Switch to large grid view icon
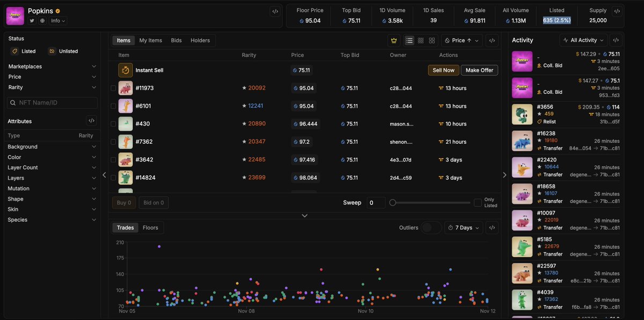Screen dimensions: 644x320 (432, 40)
